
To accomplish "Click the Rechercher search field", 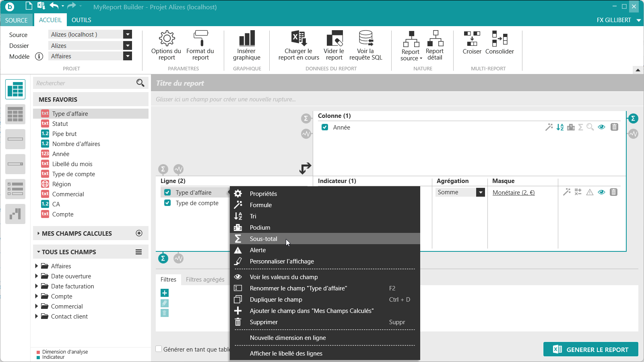I will (x=85, y=83).
